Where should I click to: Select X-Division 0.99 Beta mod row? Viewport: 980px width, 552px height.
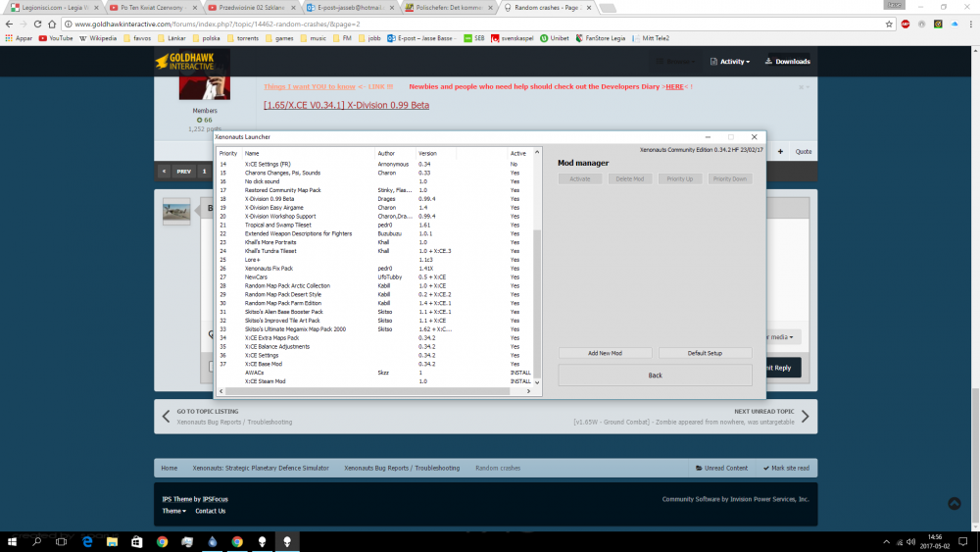pyautogui.click(x=375, y=199)
